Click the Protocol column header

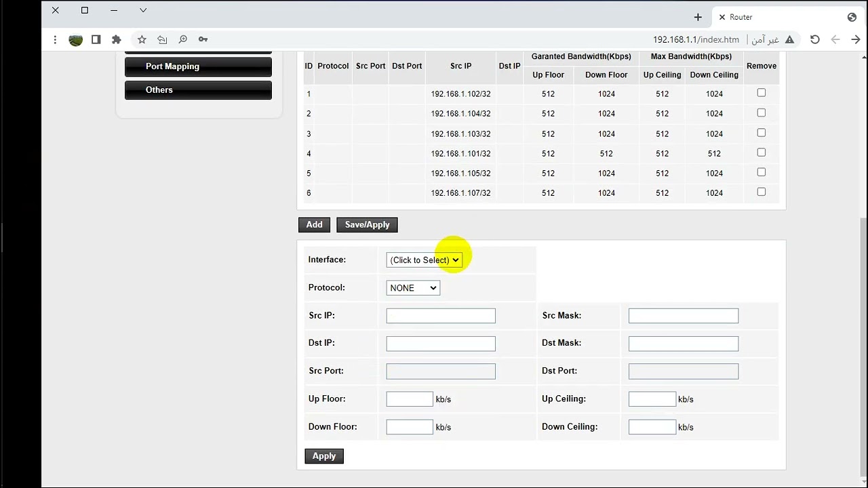[x=333, y=66]
